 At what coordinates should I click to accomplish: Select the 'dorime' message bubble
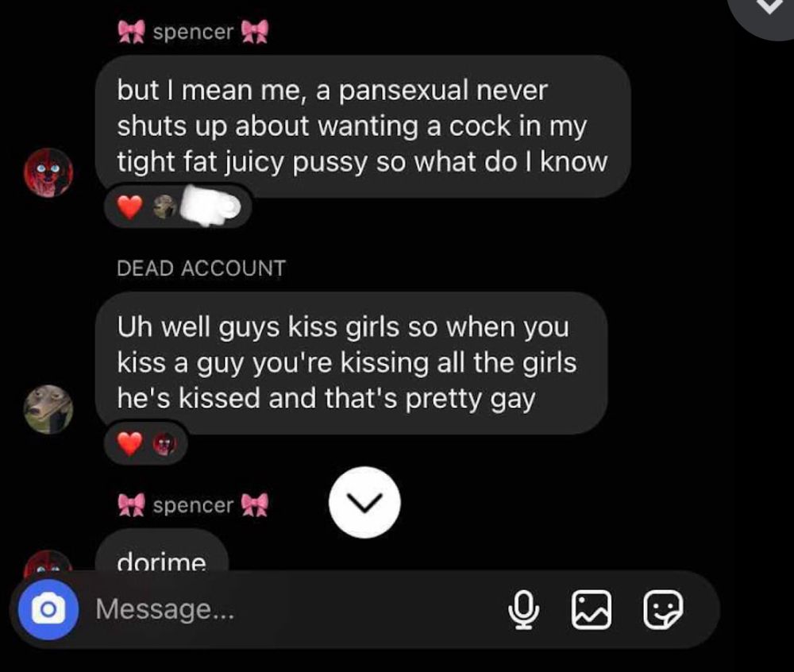click(162, 551)
